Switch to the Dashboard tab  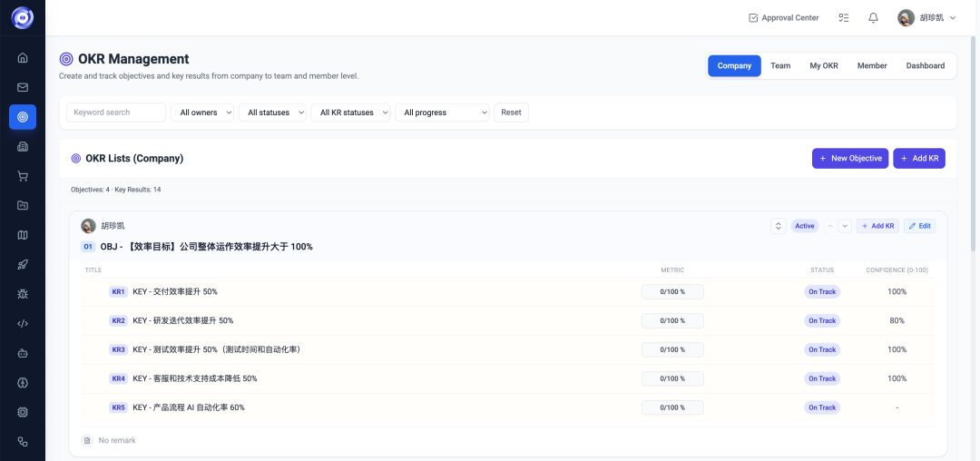(x=925, y=65)
